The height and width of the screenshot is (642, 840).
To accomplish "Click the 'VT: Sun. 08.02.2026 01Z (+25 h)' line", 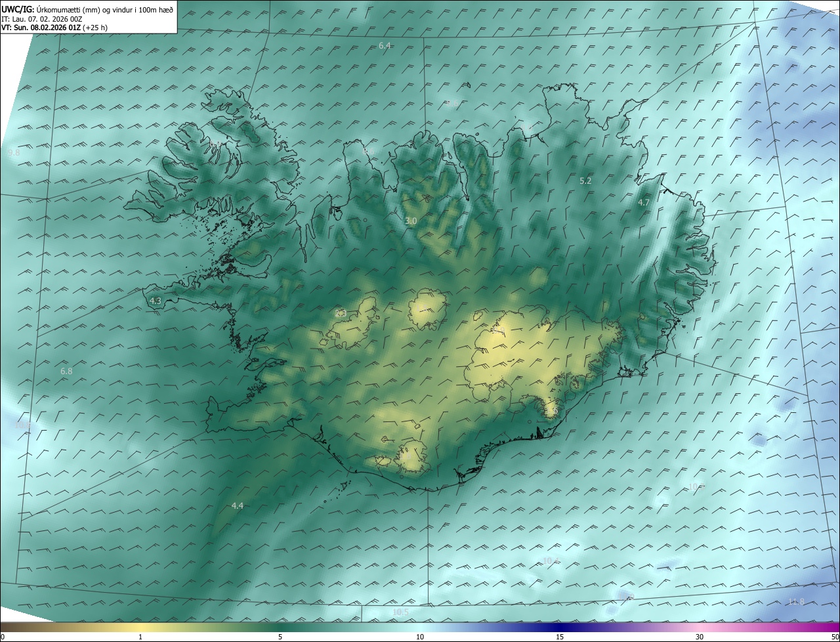I will 55,28.
